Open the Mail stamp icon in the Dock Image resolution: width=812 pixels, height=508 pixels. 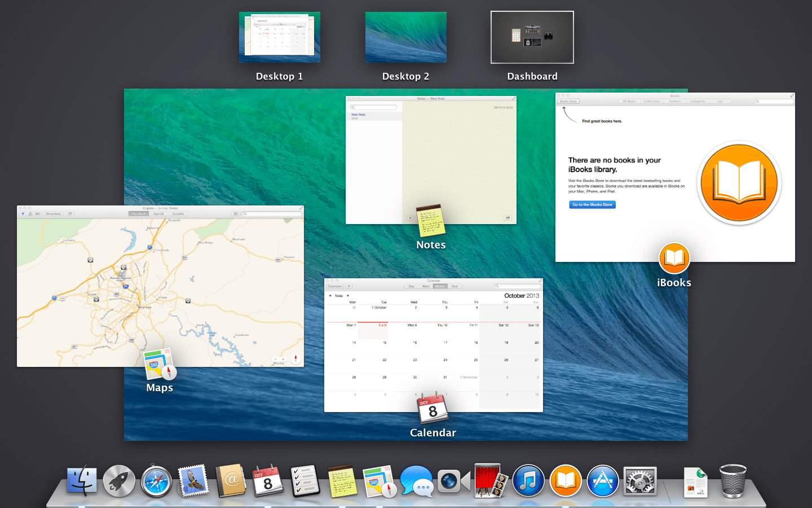193,481
